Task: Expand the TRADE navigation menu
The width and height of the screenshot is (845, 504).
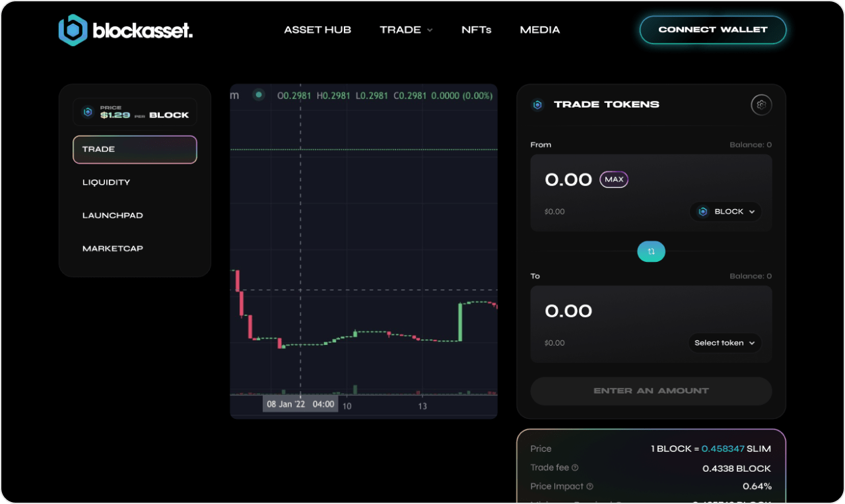Action: click(406, 30)
